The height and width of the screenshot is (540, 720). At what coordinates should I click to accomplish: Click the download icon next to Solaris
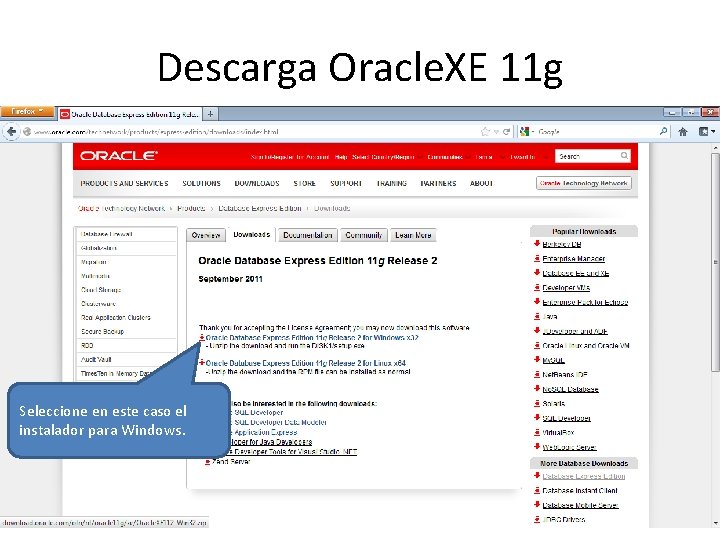click(x=536, y=403)
